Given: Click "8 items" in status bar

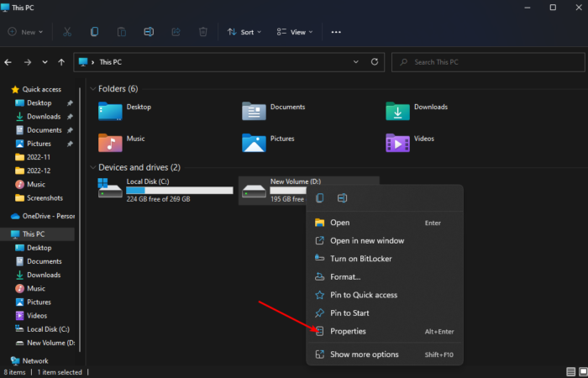Looking at the screenshot, I should (x=14, y=372).
